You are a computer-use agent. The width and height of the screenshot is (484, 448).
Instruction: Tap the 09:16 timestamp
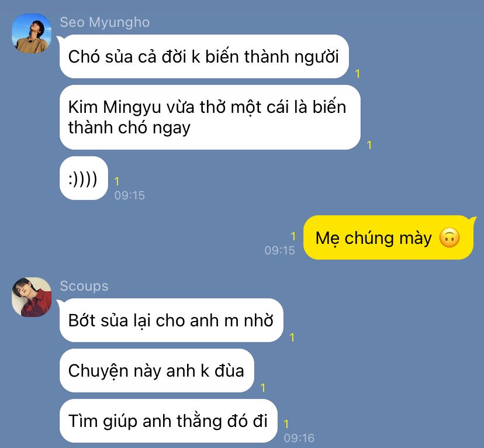pos(299,438)
